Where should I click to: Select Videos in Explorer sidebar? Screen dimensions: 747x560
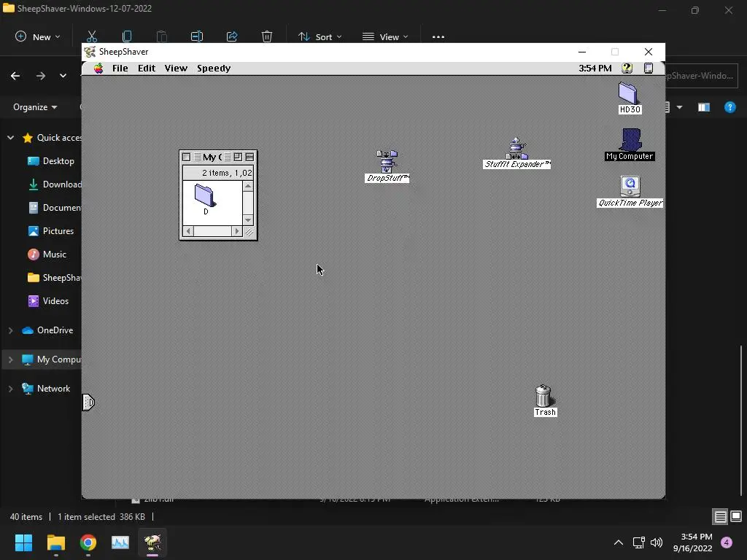(49, 301)
